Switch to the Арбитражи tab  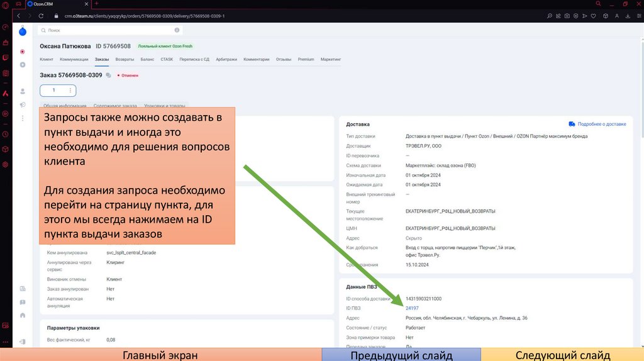[x=226, y=59]
